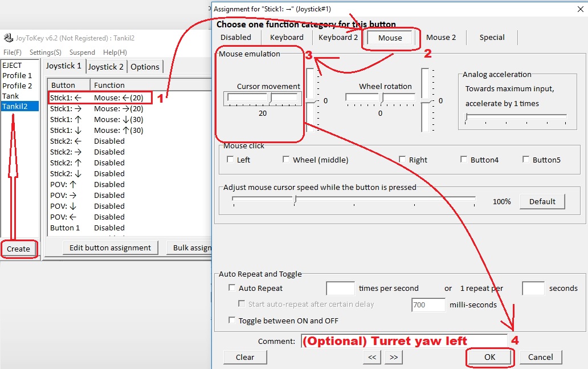Go to next button with >>

coord(394,357)
